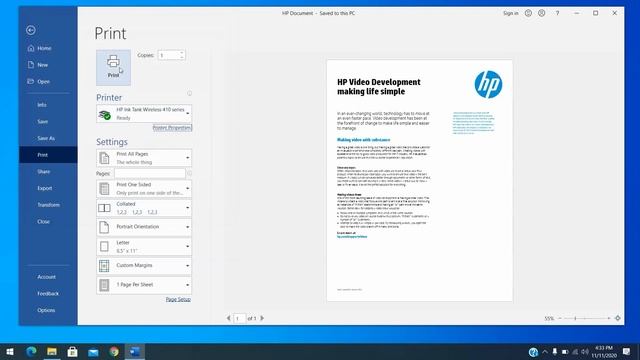Go to previous preview page arrow
The height and width of the screenshot is (360, 640).
tap(229, 318)
